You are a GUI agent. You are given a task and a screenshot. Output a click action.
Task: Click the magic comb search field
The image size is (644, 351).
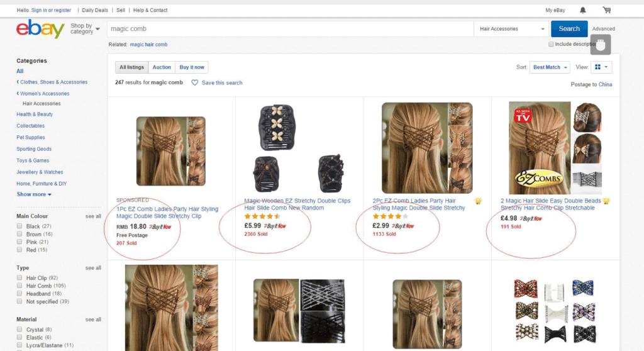coord(289,29)
